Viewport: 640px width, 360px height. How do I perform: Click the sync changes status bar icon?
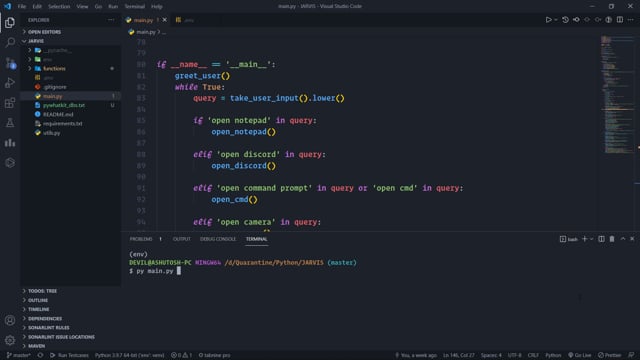click(40, 355)
